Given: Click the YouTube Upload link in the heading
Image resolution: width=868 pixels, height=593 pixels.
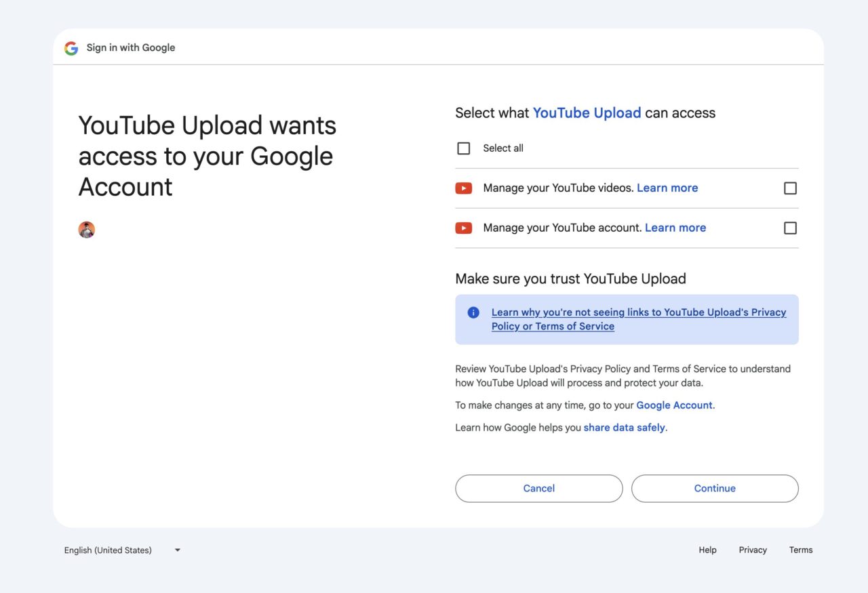Looking at the screenshot, I should [x=587, y=113].
